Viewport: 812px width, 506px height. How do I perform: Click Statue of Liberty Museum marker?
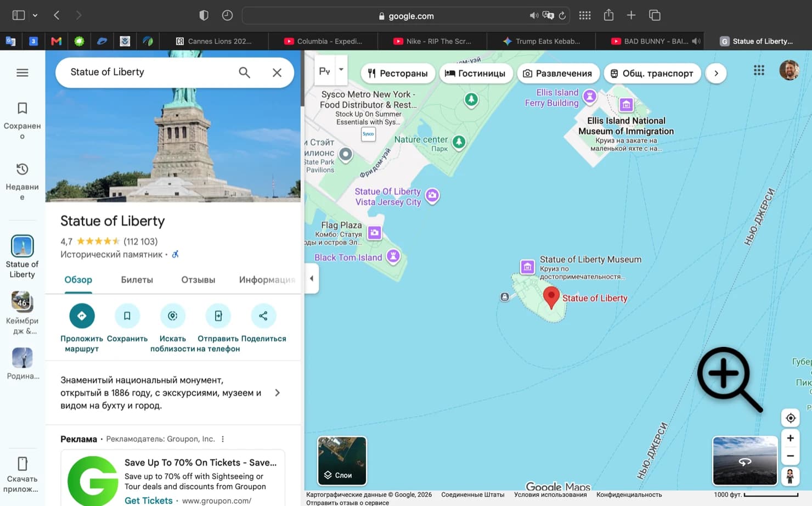(527, 267)
